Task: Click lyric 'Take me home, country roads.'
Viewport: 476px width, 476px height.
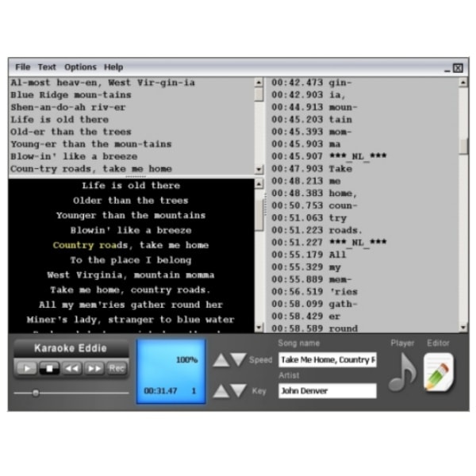Action: coord(131,290)
